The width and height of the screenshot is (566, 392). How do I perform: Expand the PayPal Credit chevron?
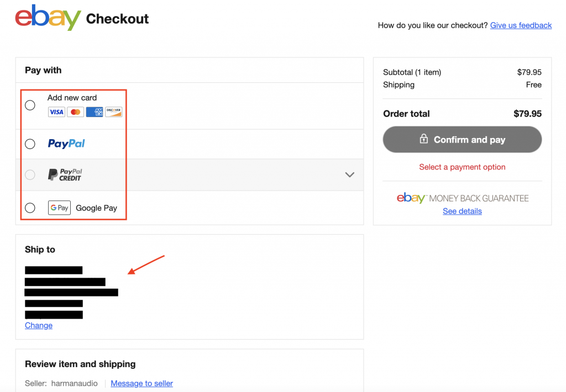(349, 174)
